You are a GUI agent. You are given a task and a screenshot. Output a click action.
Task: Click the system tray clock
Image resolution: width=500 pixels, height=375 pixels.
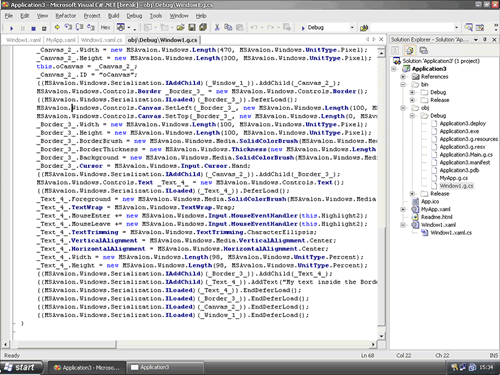pyautogui.click(x=486, y=367)
